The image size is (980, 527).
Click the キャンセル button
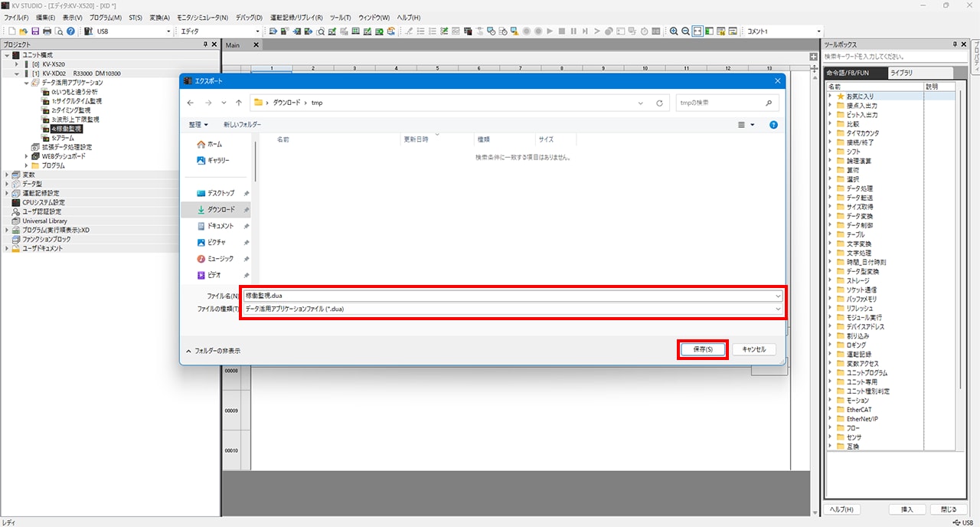(753, 349)
